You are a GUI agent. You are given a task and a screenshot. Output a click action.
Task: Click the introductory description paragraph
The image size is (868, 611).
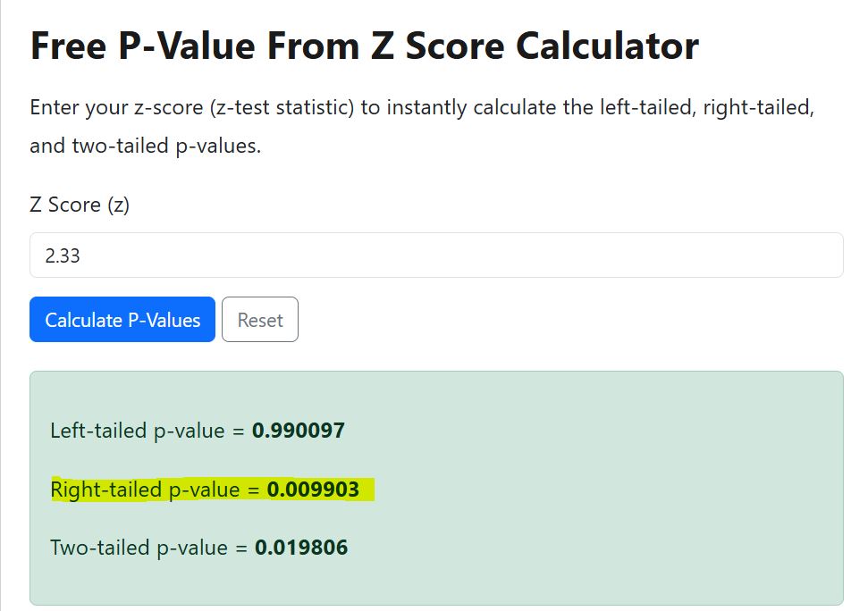tap(358, 107)
